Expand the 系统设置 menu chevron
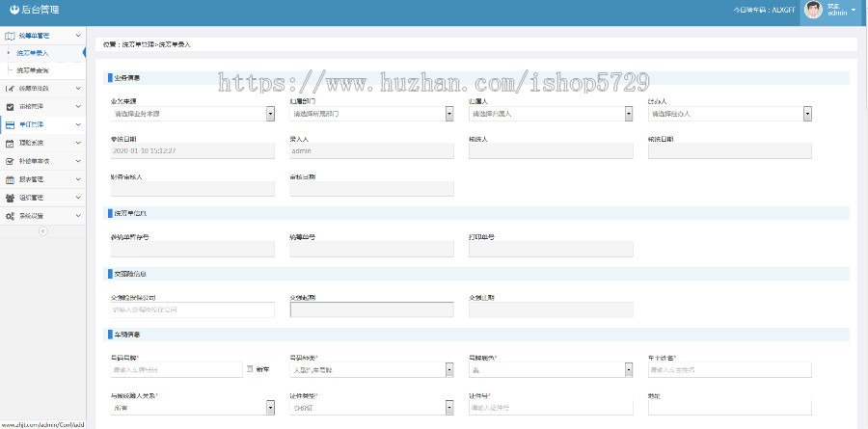 coord(78,216)
